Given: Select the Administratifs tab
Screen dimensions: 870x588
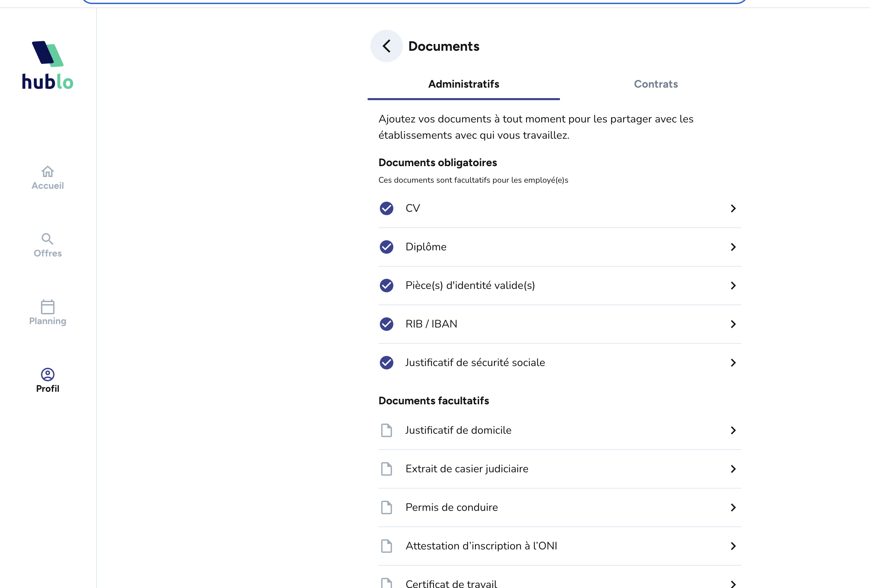Looking at the screenshot, I should coord(463,84).
